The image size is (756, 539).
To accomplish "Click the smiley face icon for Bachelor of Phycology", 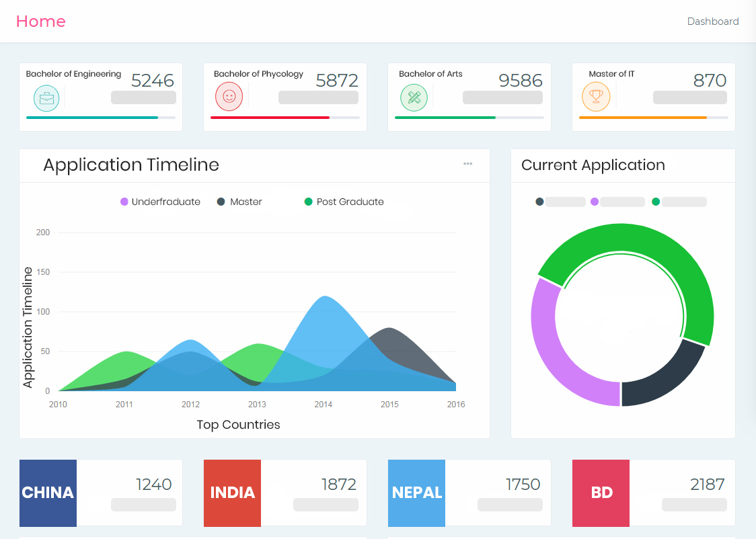I will (x=229, y=97).
